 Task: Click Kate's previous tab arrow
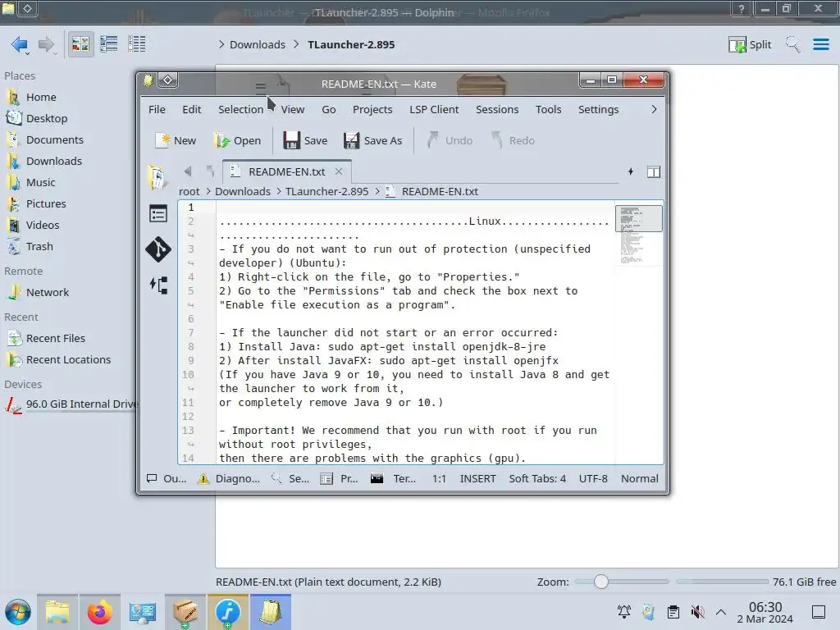[x=188, y=171]
